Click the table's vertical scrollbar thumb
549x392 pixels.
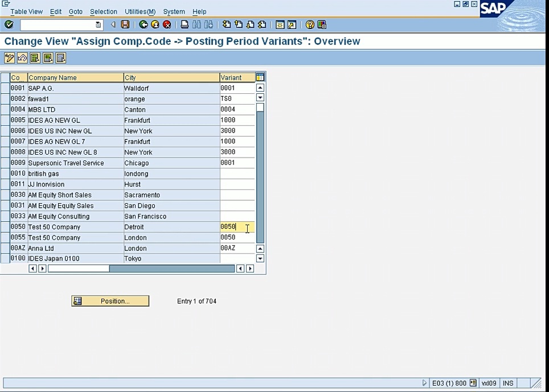click(260, 108)
